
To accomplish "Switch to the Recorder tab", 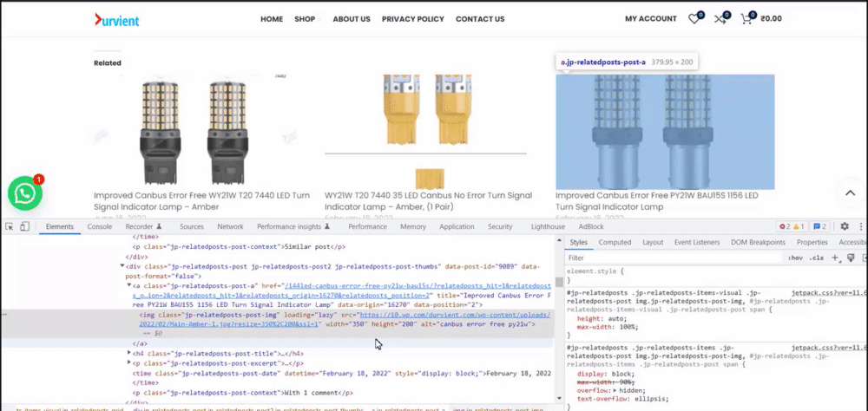I will click(x=143, y=227).
